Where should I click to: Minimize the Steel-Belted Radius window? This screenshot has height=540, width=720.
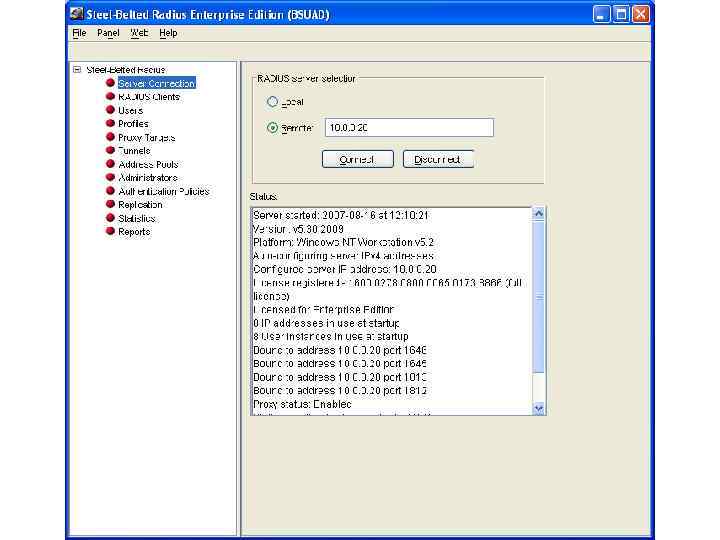point(601,14)
